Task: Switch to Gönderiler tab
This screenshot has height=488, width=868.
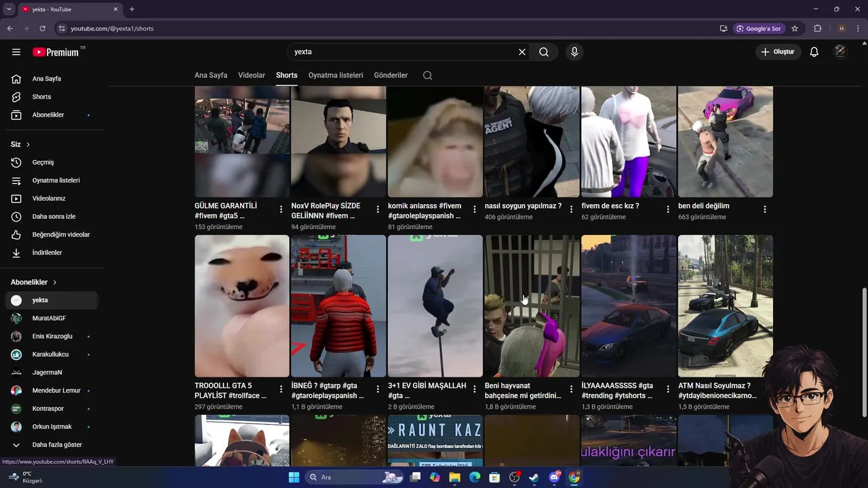Action: (x=391, y=75)
